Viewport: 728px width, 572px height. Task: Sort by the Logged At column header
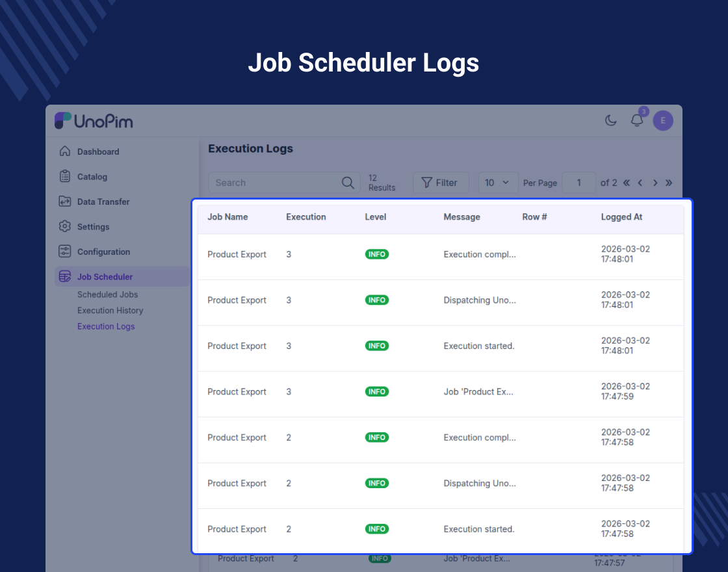tap(621, 217)
